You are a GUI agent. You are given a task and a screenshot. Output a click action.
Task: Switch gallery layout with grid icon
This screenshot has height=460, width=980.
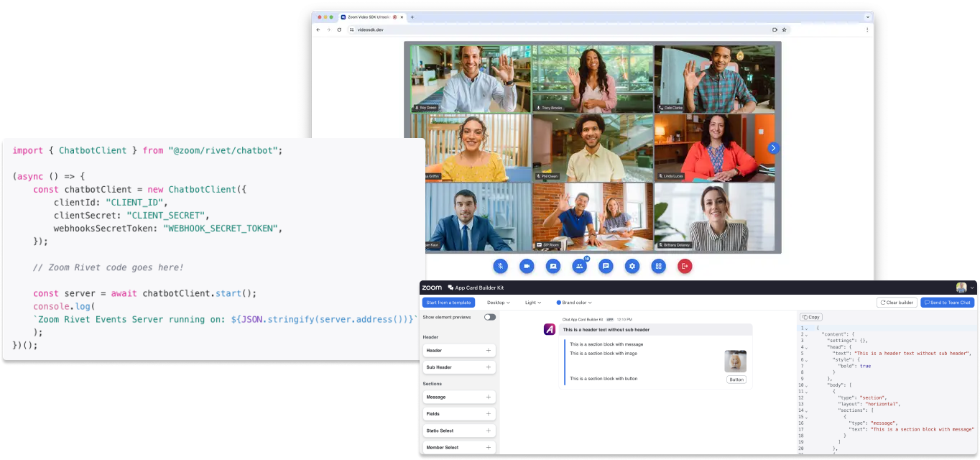click(658, 266)
